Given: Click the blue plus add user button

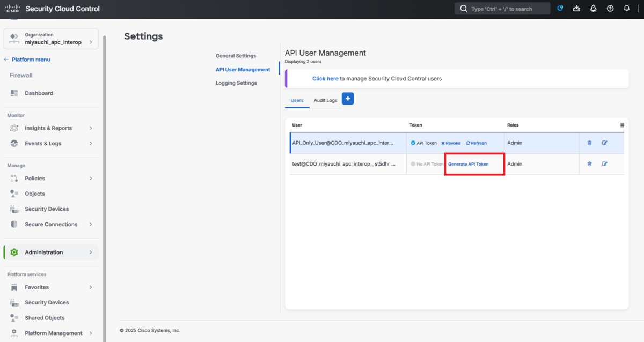Looking at the screenshot, I should point(348,99).
